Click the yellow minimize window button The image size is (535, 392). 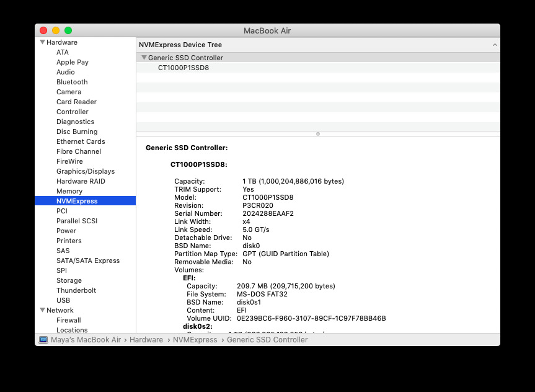coord(56,30)
